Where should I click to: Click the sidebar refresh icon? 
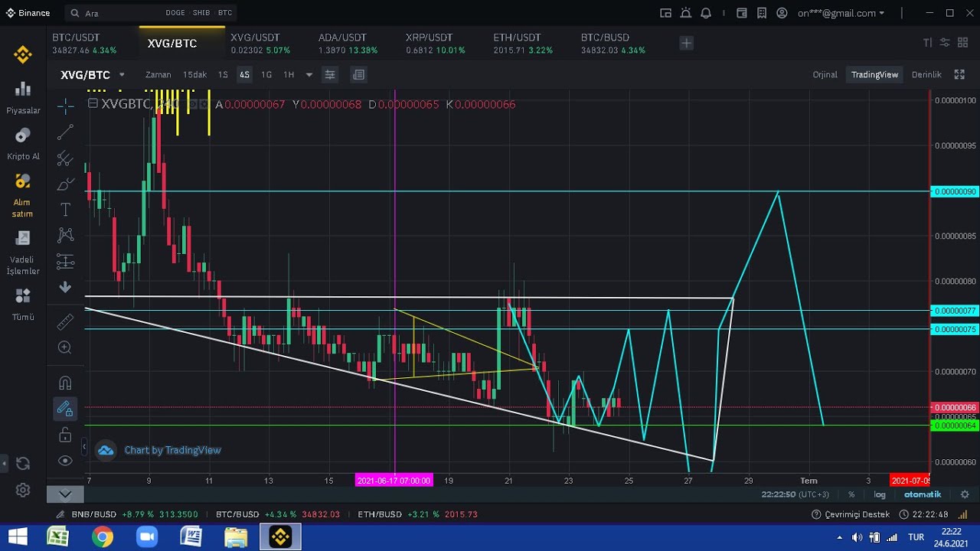tap(23, 463)
